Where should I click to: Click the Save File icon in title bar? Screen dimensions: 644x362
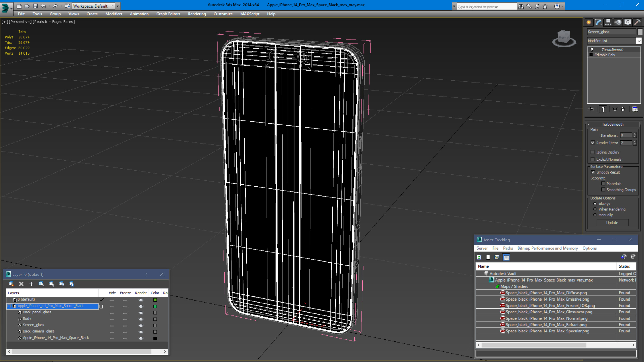pos(35,6)
